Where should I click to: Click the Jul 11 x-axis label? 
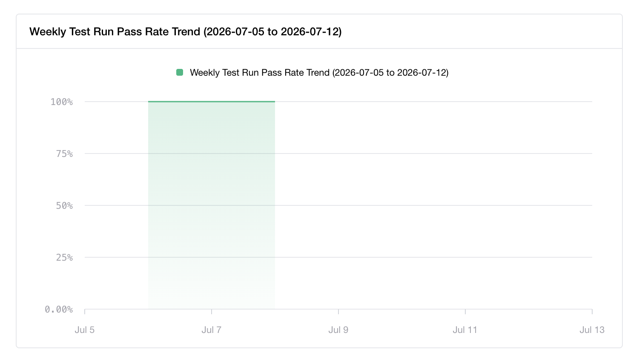pos(465,330)
